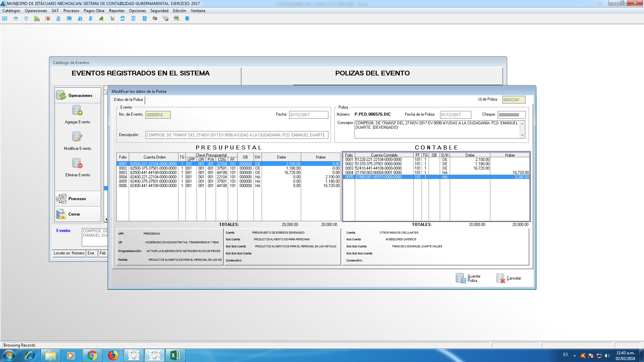Click the Modificar Evento icon
The width and height of the screenshot is (644, 362).
(x=77, y=137)
